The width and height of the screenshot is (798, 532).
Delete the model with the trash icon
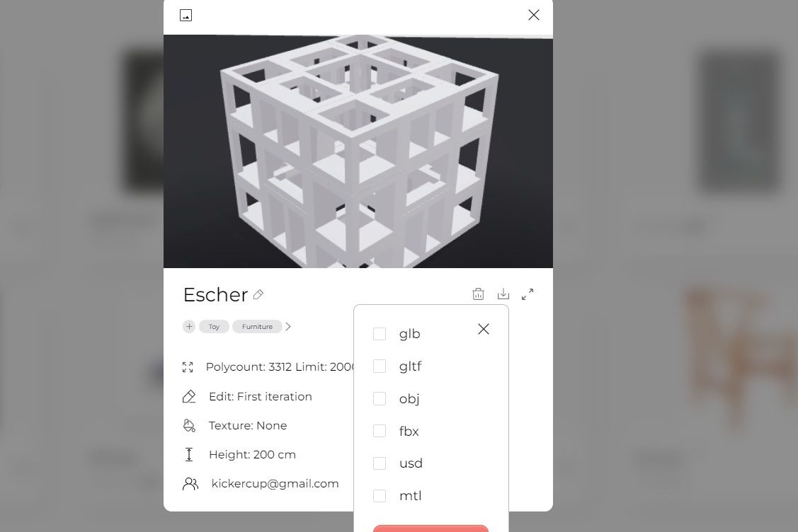[x=478, y=294]
